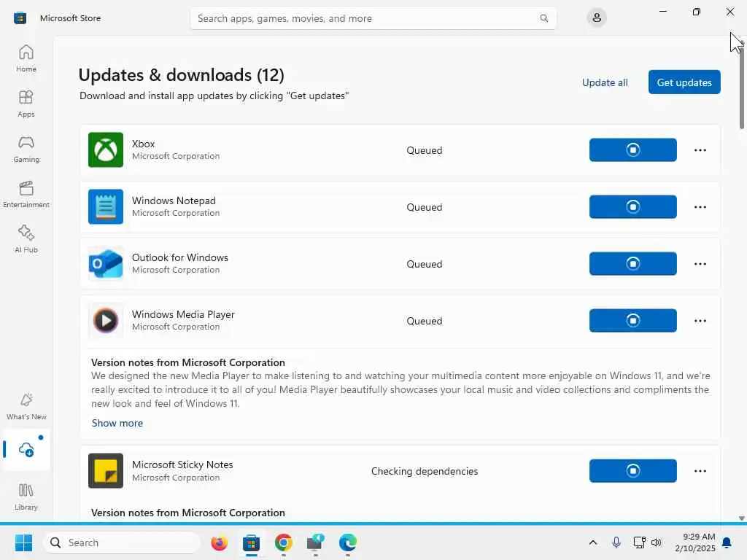Viewport: 747px width, 560px height.
Task: Stop the queued Windows Media Player update
Action: (632, 321)
